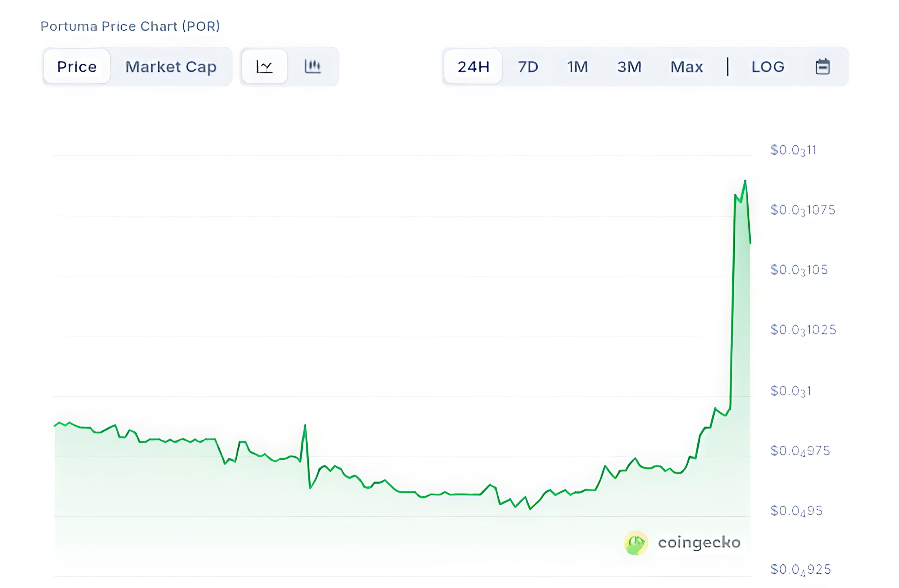Click the highest peak of the price line
This screenshot has width=899, height=588.
tap(745, 181)
